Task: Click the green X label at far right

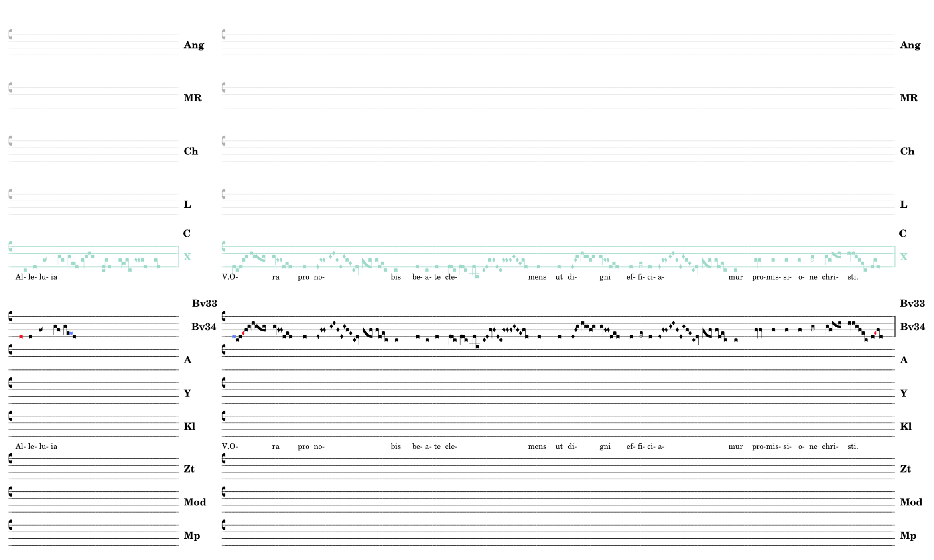Action: click(x=904, y=257)
